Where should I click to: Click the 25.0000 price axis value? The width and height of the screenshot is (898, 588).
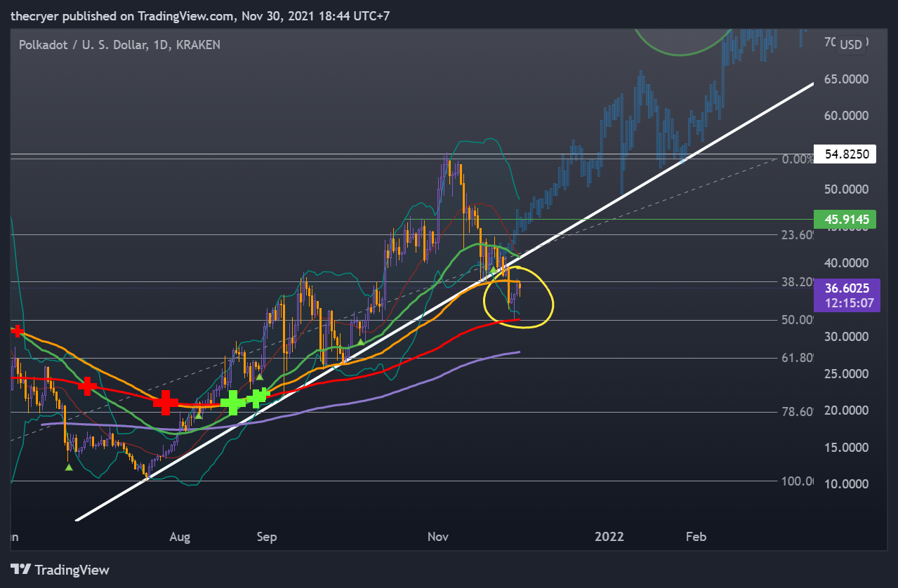(x=847, y=374)
